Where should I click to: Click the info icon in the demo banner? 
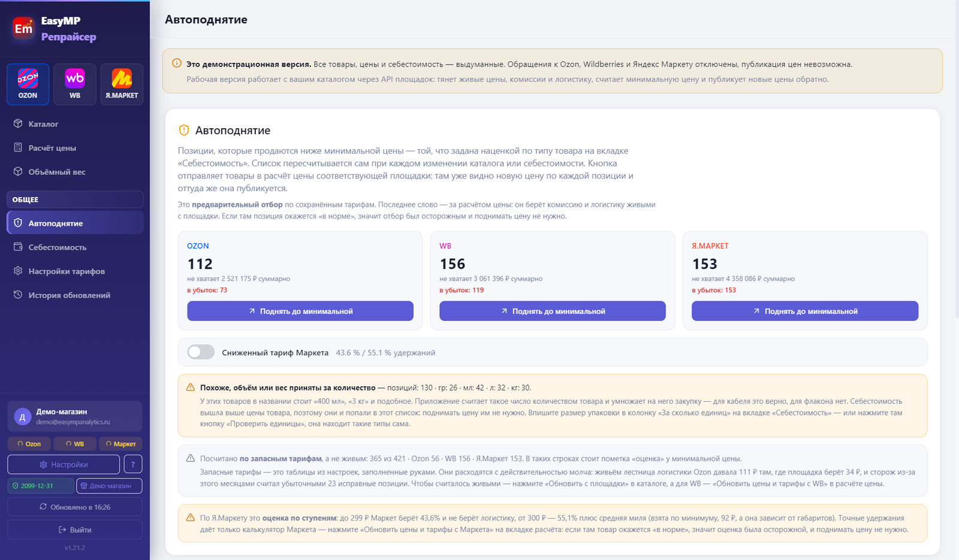tap(177, 63)
